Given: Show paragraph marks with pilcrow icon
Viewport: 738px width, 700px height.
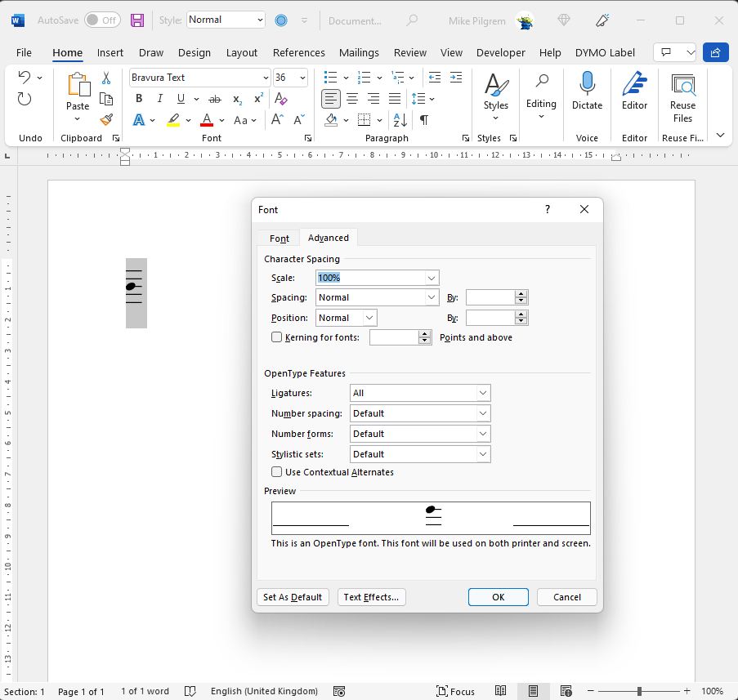Looking at the screenshot, I should [x=424, y=120].
